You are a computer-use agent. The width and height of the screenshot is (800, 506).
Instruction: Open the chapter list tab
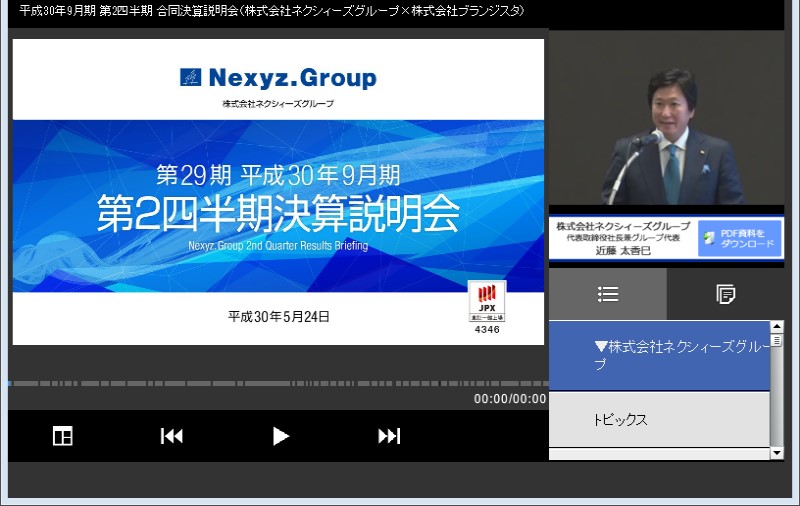pos(608,294)
